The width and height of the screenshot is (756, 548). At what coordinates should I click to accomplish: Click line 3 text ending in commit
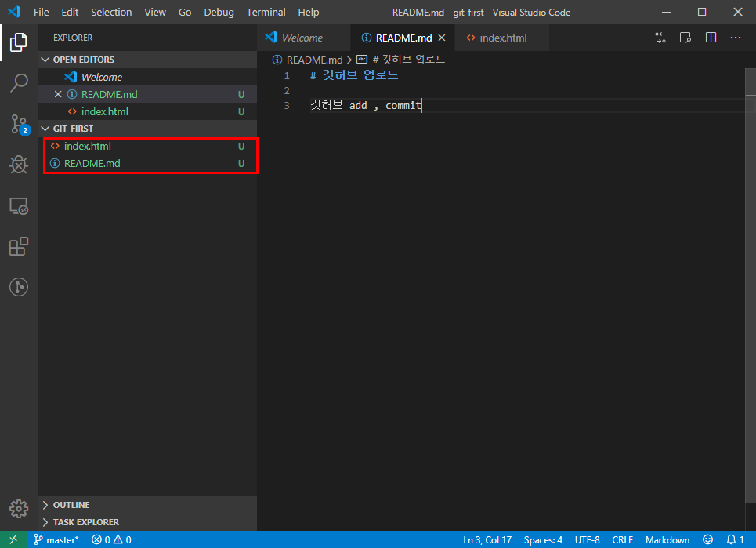pyautogui.click(x=366, y=105)
